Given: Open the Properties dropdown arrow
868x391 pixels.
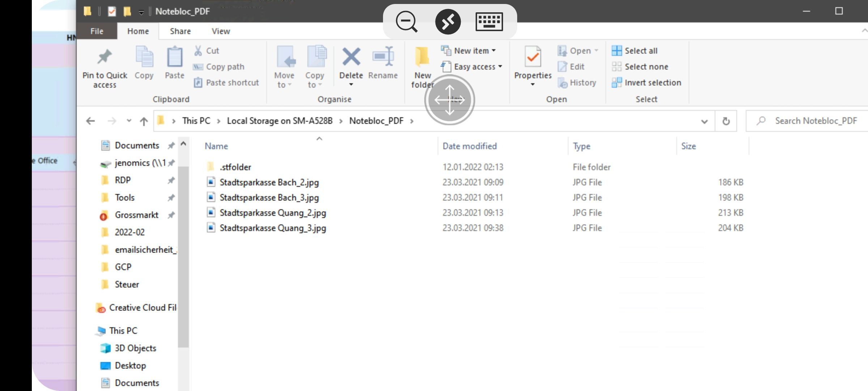Looking at the screenshot, I should click(x=532, y=85).
